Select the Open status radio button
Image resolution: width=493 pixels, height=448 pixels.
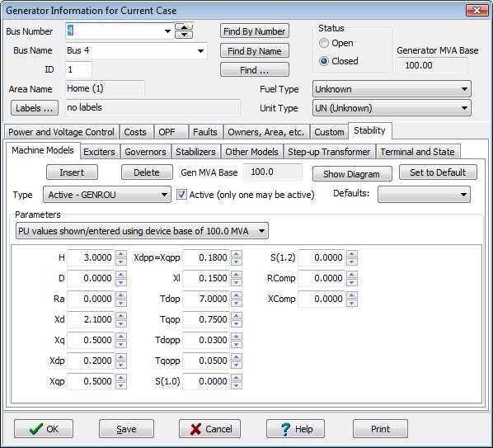(324, 43)
